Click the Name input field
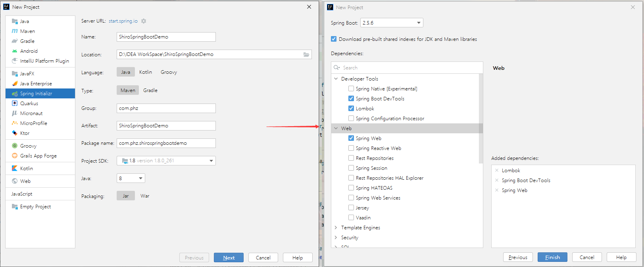 pyautogui.click(x=166, y=37)
